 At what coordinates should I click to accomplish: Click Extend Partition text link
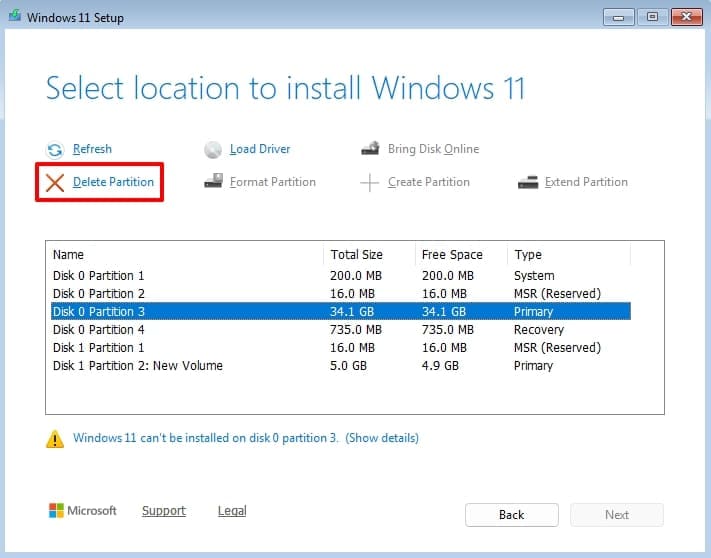coord(586,182)
